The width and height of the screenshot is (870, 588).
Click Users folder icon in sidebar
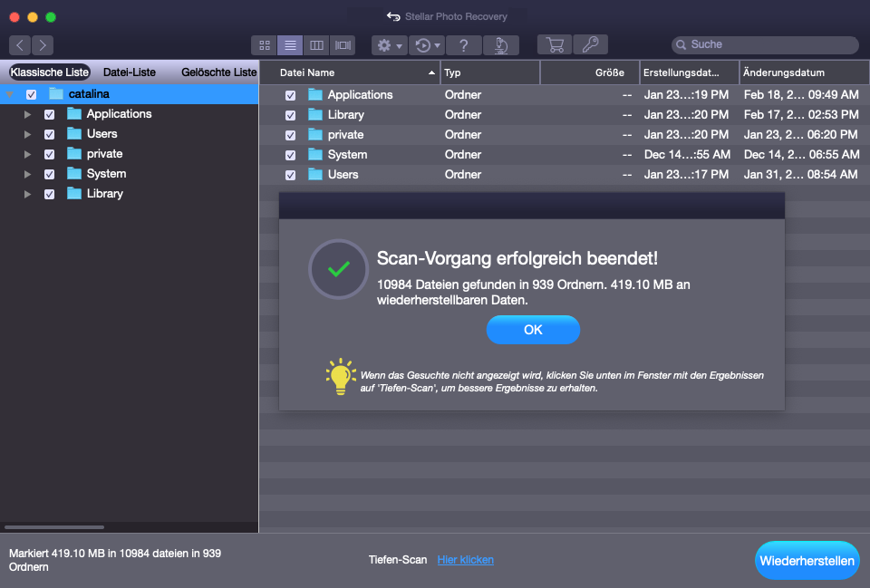(74, 133)
